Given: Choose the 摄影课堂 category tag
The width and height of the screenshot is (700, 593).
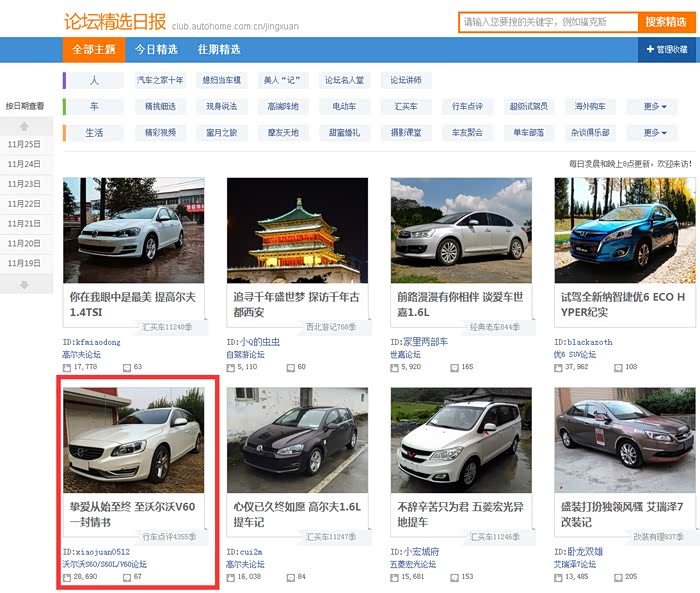Looking at the screenshot, I should pos(406,132).
